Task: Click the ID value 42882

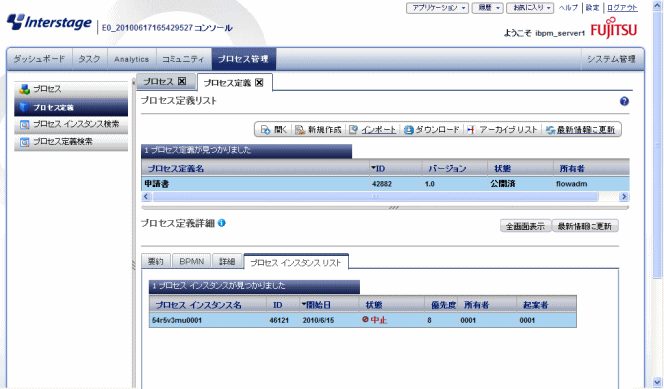Action: tap(382, 184)
